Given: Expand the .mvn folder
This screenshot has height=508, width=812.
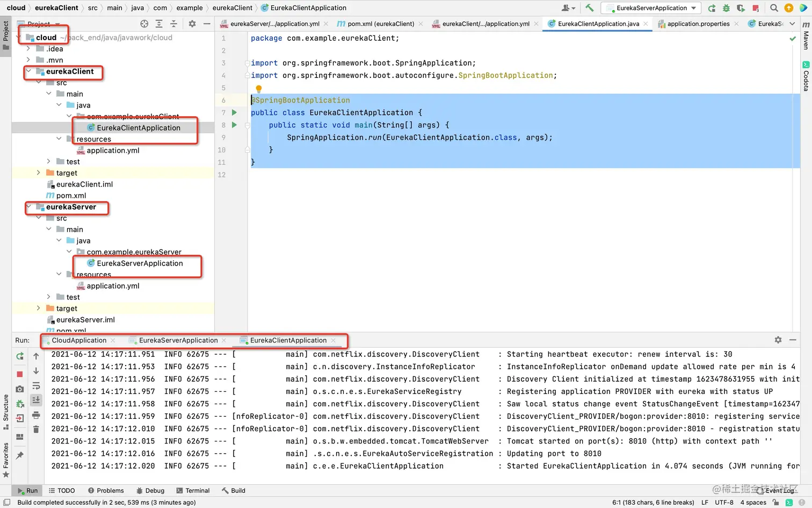Looking at the screenshot, I should point(28,60).
